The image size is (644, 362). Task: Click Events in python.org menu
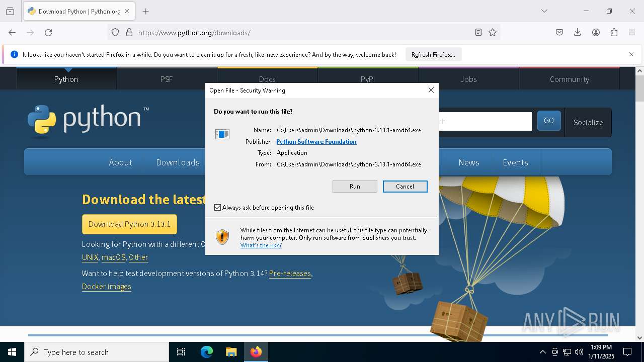tap(515, 162)
